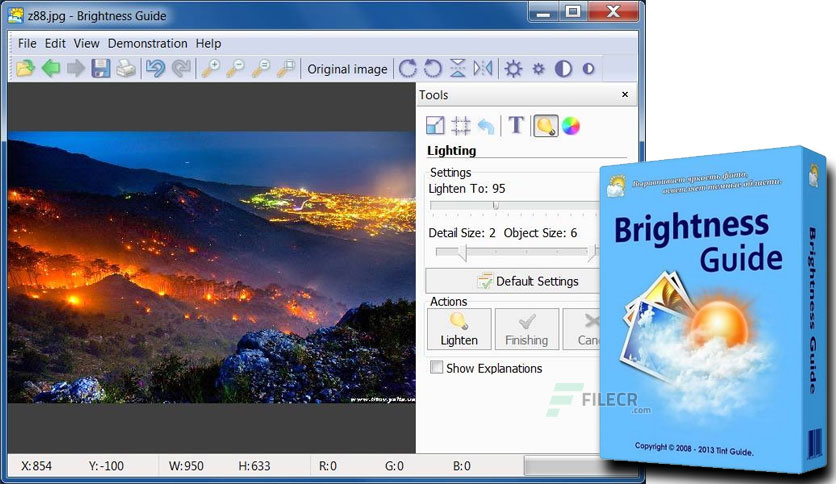Increase contrast with large half-circle icon
Image resolution: width=836 pixels, height=484 pixels.
(x=564, y=69)
